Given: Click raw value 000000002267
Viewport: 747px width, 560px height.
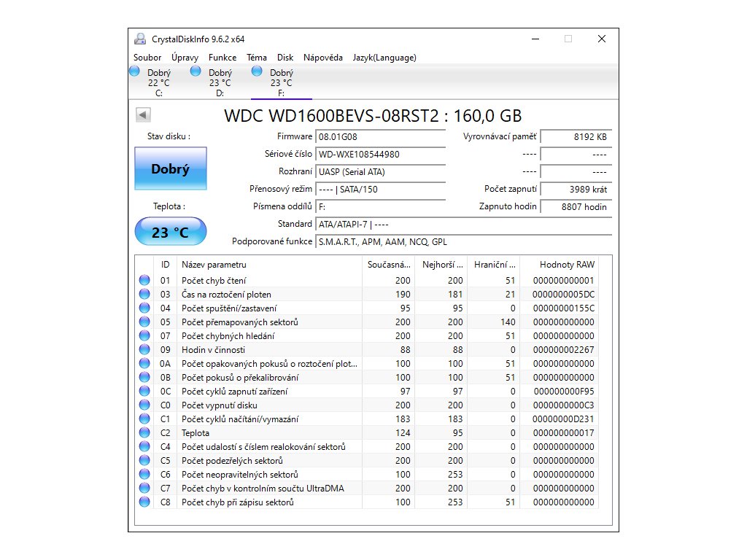Looking at the screenshot, I should tap(564, 349).
